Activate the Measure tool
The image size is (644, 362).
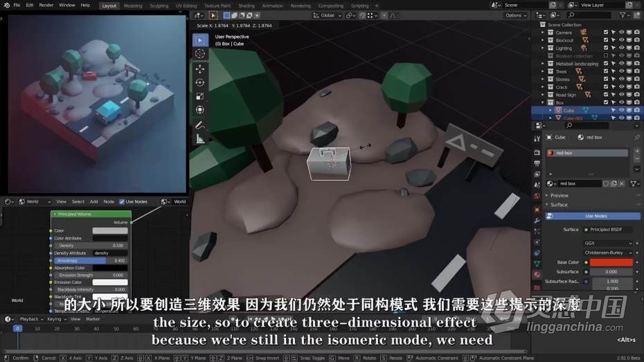click(200, 139)
